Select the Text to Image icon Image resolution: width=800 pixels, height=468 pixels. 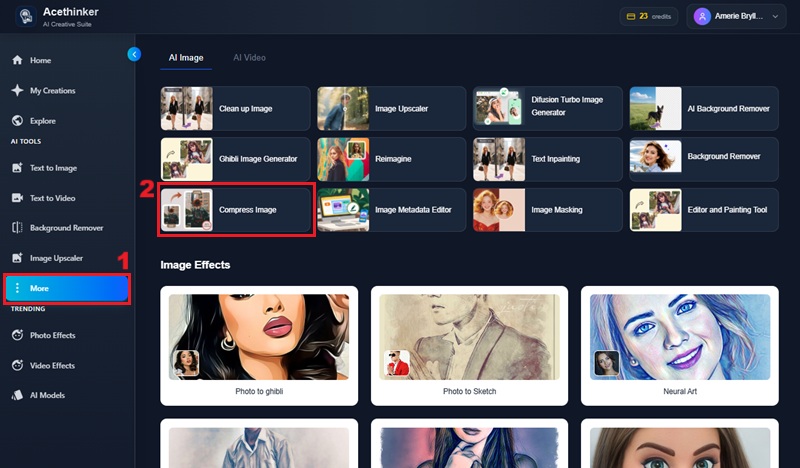click(17, 168)
